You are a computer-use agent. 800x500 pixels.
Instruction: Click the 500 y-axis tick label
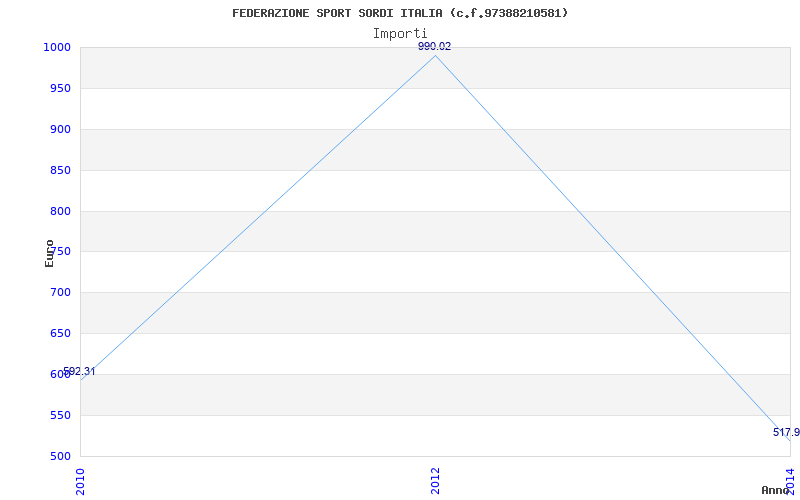tap(60, 456)
